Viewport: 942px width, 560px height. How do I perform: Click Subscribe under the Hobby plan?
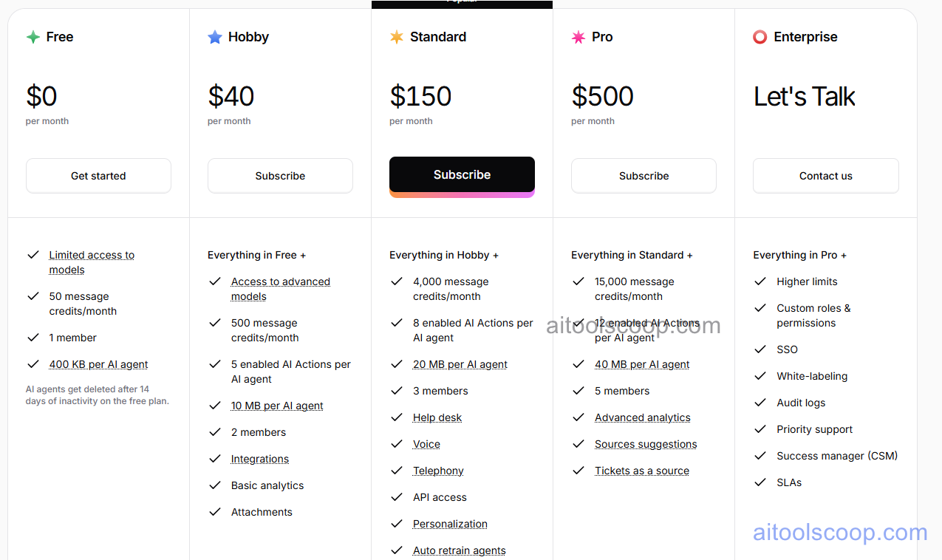coord(280,175)
